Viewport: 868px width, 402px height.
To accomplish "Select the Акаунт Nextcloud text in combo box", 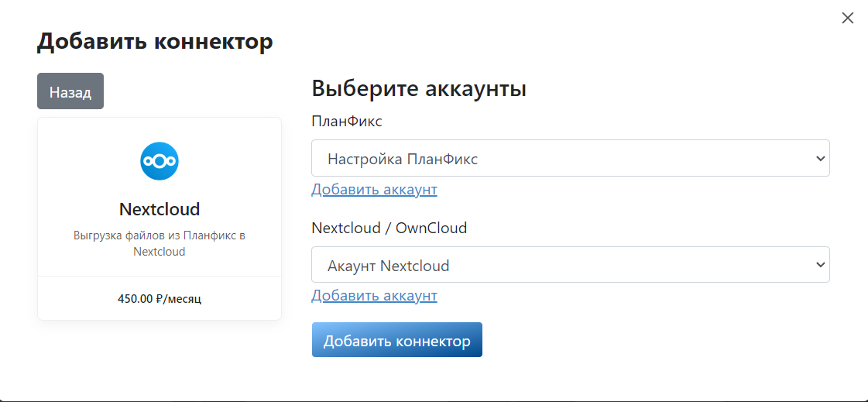I will coord(388,266).
